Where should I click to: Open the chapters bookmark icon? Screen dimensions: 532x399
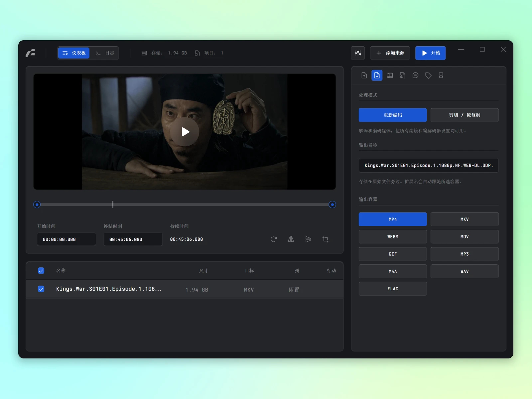[441, 75]
